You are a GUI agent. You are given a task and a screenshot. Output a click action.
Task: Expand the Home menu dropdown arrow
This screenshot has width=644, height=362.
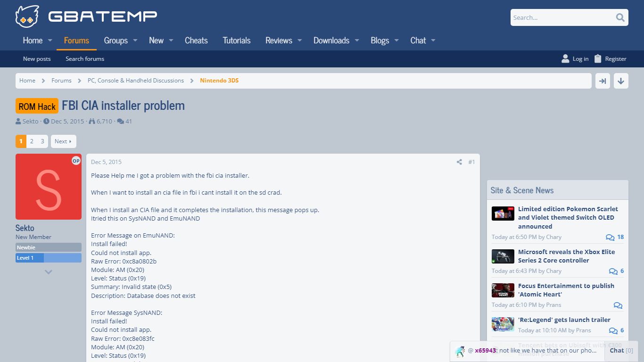(x=50, y=41)
